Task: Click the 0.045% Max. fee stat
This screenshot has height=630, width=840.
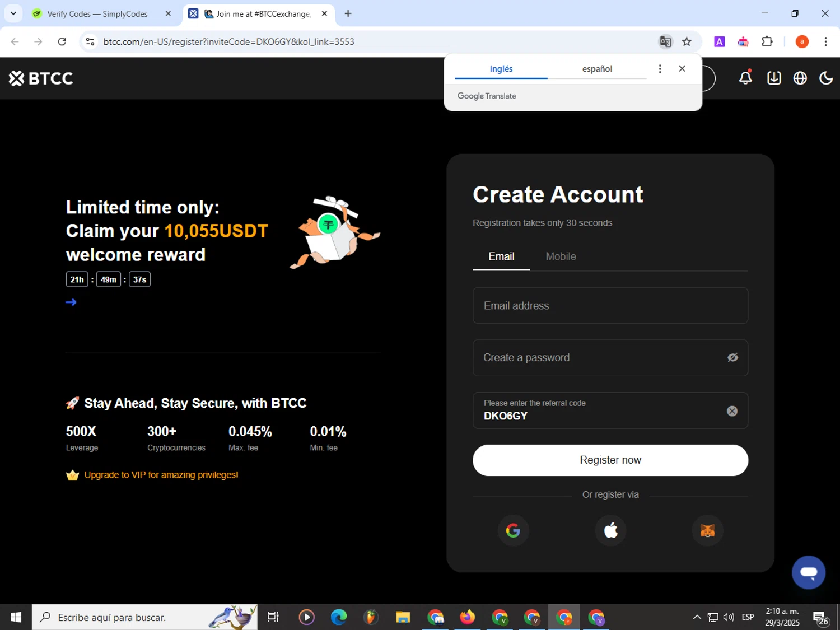Action: (x=250, y=438)
